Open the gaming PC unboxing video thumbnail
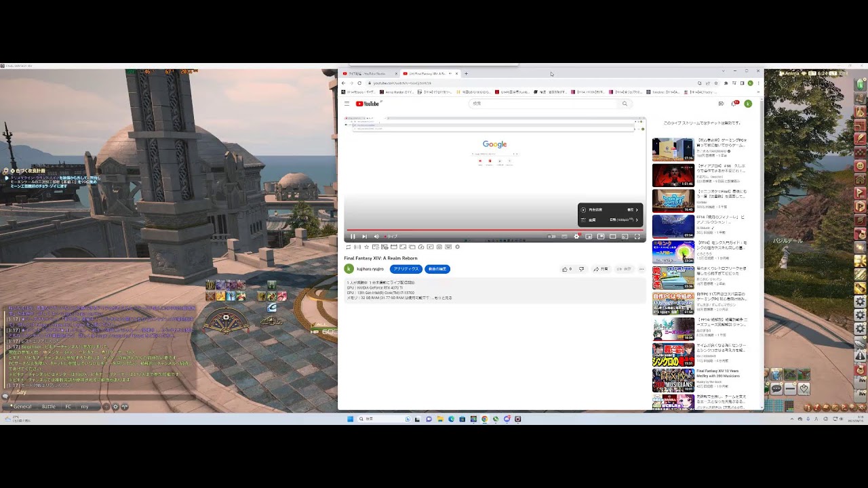Image resolution: width=868 pixels, height=488 pixels. coord(673,149)
